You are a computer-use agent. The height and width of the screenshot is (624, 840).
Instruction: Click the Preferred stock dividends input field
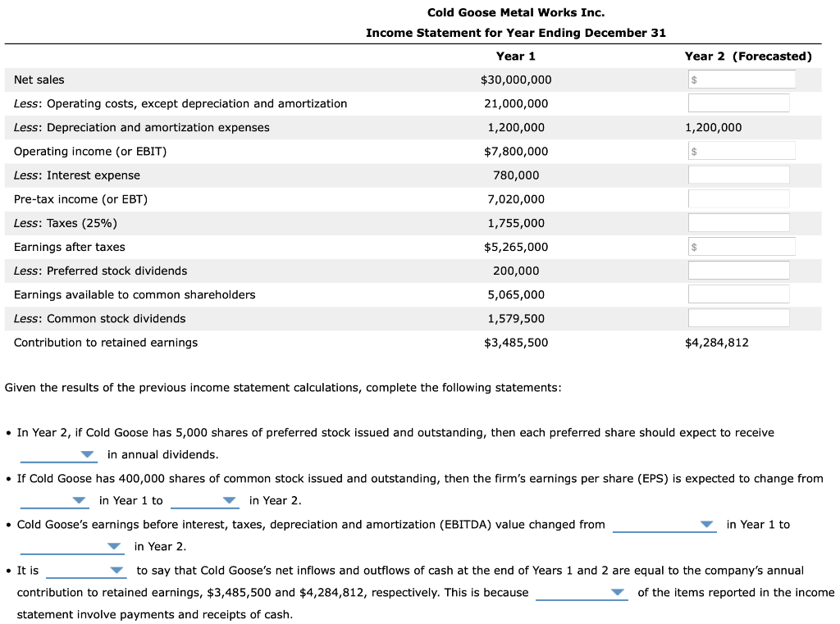click(x=738, y=270)
